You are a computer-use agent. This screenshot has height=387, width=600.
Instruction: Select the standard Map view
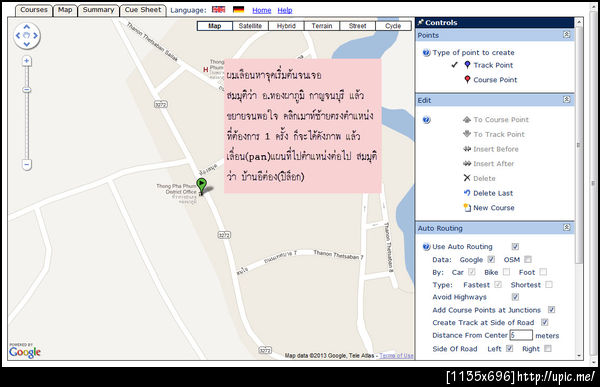click(x=215, y=26)
